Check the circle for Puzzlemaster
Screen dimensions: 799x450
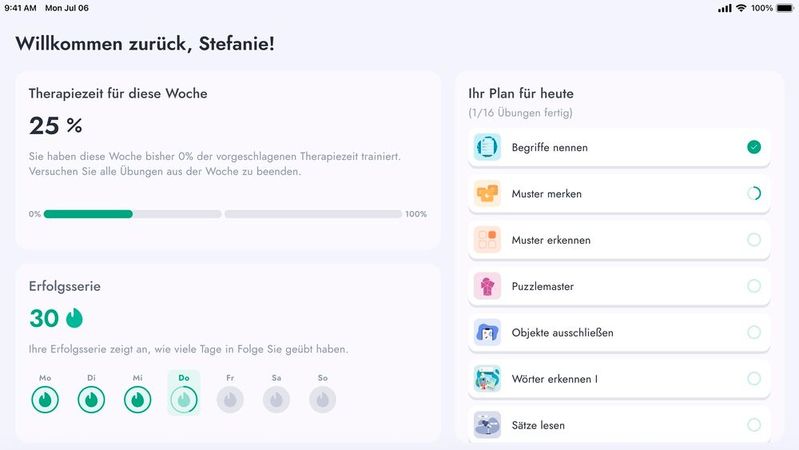pyautogui.click(x=754, y=286)
